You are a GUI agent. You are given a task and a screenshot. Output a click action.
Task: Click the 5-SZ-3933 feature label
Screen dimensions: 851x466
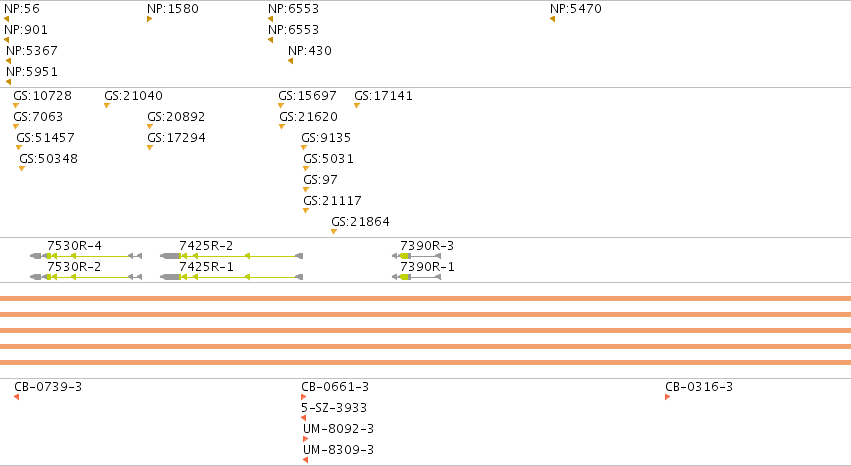point(334,408)
